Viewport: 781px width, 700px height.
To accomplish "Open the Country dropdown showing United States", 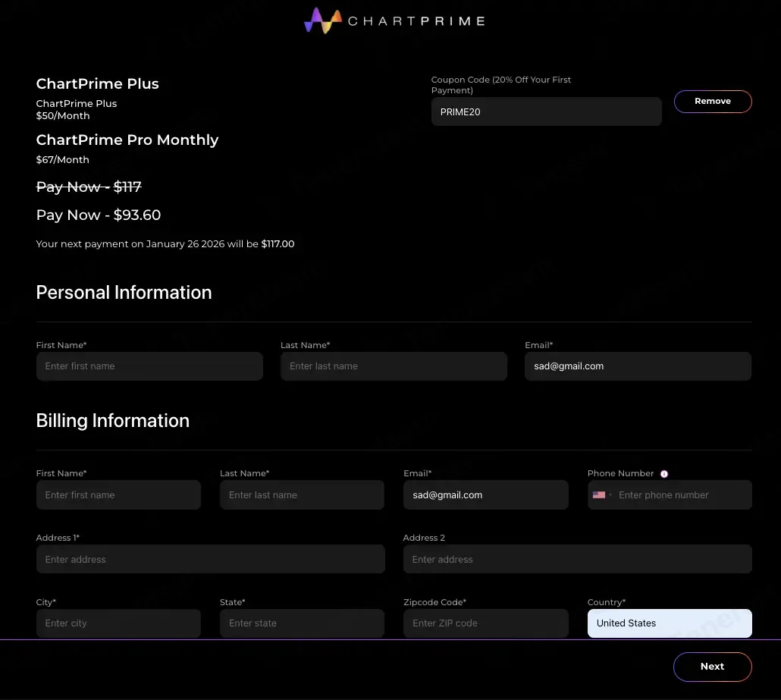I will (670, 623).
